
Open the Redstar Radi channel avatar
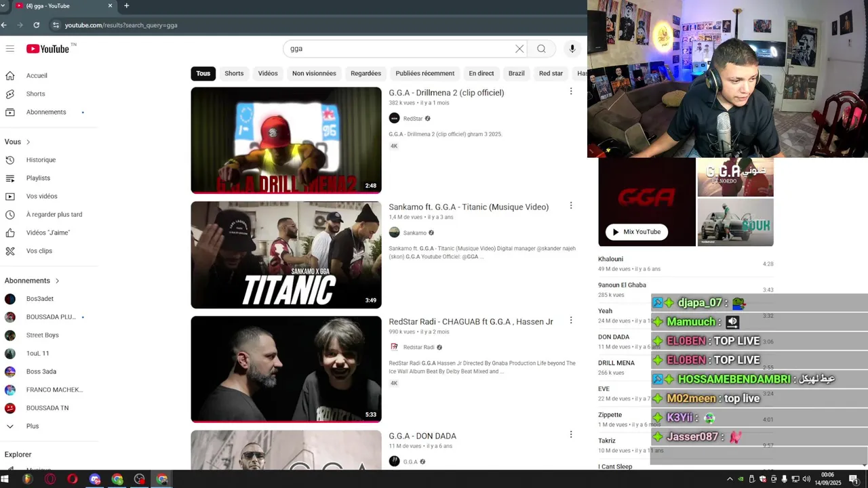click(x=394, y=347)
